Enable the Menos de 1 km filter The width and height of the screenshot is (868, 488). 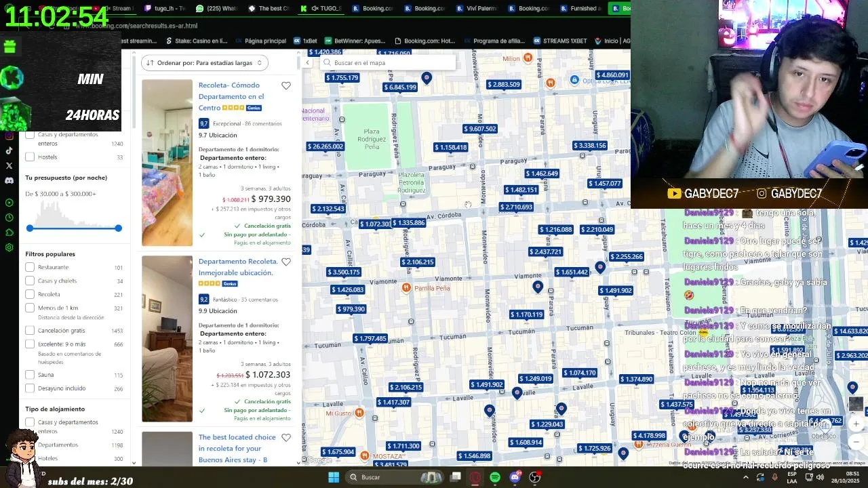click(x=30, y=308)
